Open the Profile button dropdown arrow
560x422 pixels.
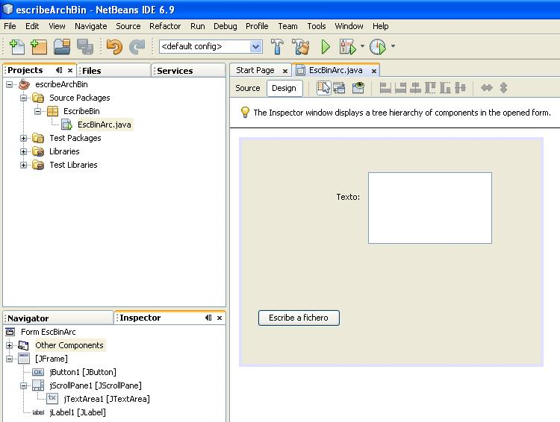click(x=393, y=46)
